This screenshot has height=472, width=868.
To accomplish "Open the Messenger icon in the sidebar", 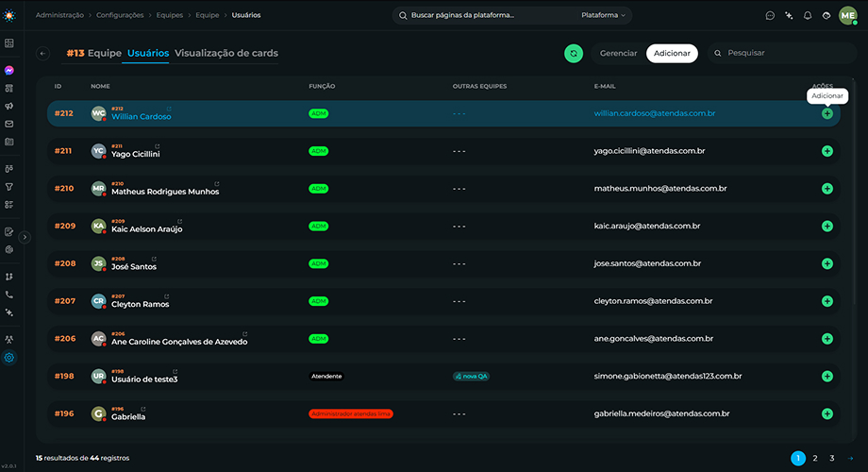I will (x=9, y=71).
